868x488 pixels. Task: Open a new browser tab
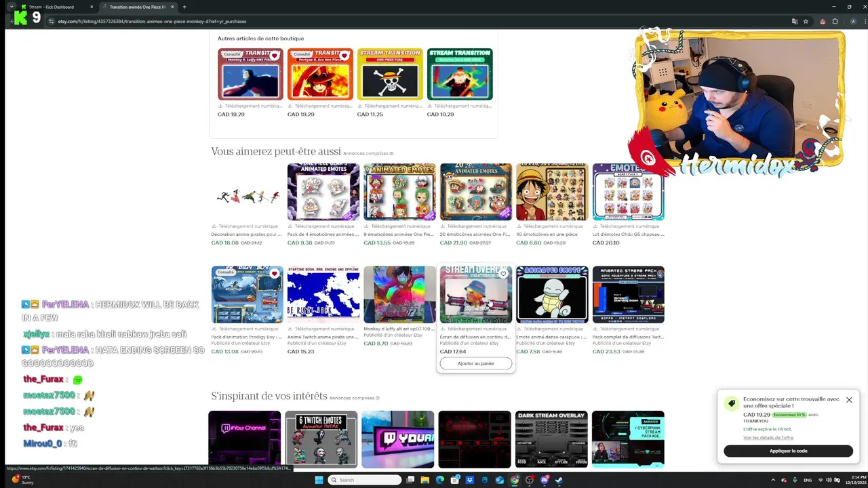(x=184, y=7)
